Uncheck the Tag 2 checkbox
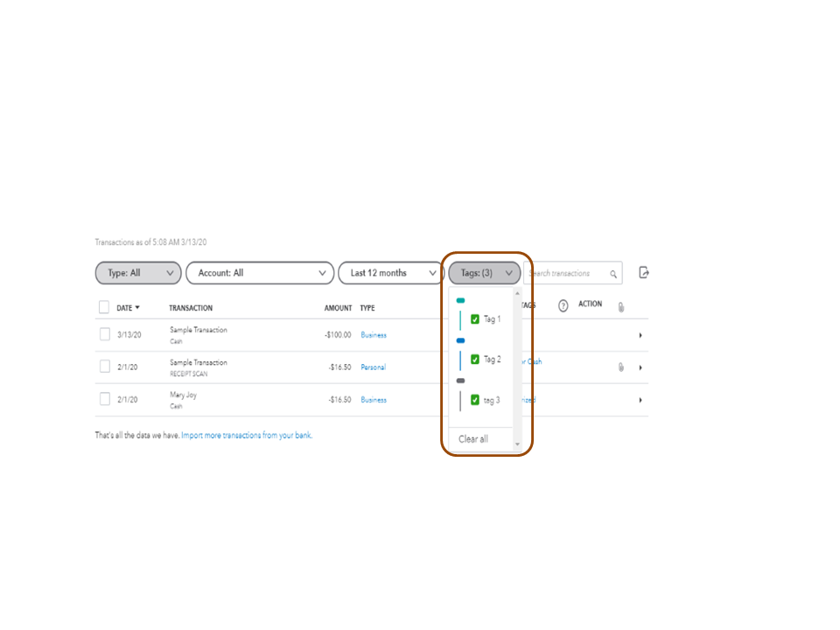 point(474,360)
